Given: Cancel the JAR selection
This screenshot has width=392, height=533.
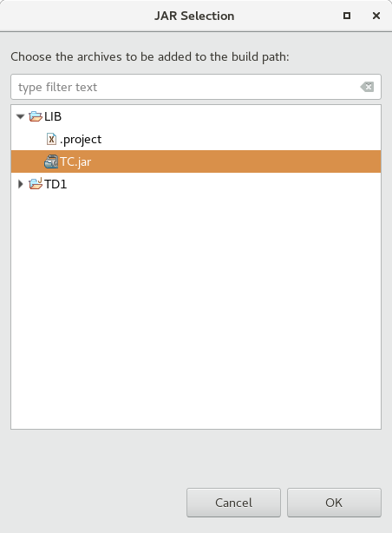Looking at the screenshot, I should coord(233,503).
